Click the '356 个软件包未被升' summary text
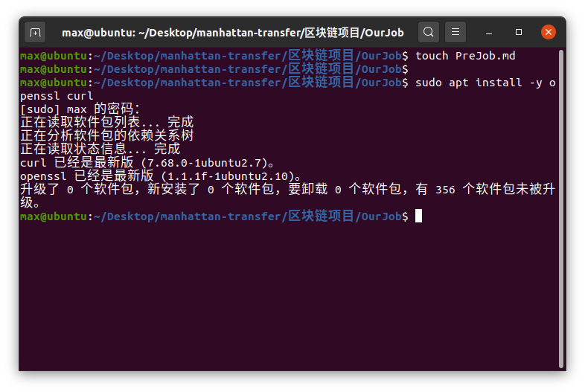The image size is (585, 392). coord(495,190)
